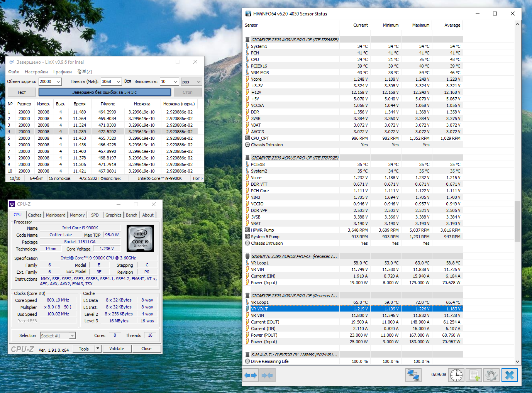Click HWiNFO greyed collapse arrows icon

[x=267, y=375]
